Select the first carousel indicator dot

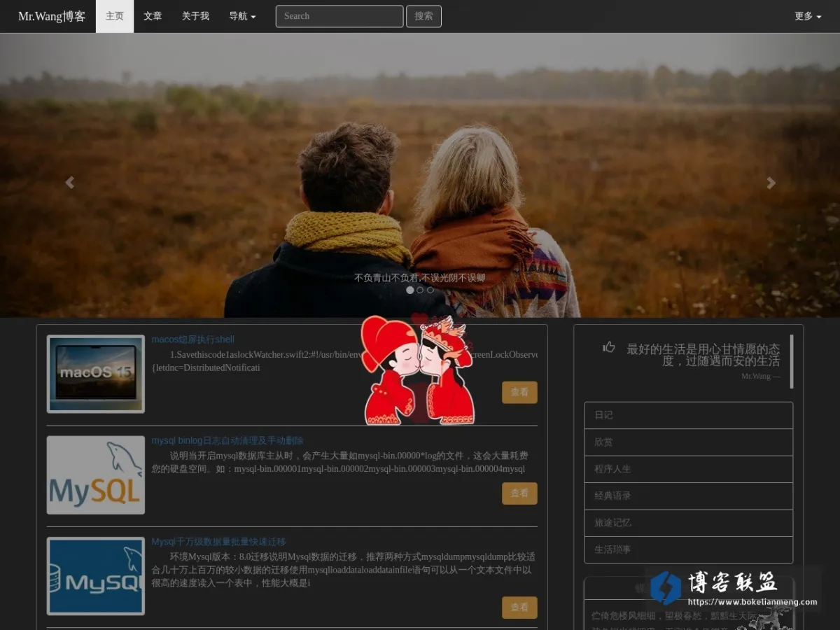point(410,290)
